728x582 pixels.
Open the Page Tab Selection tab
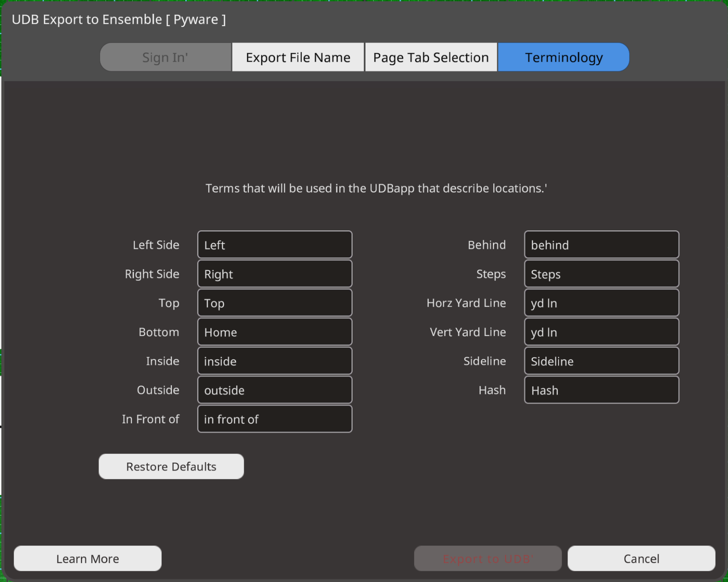430,57
